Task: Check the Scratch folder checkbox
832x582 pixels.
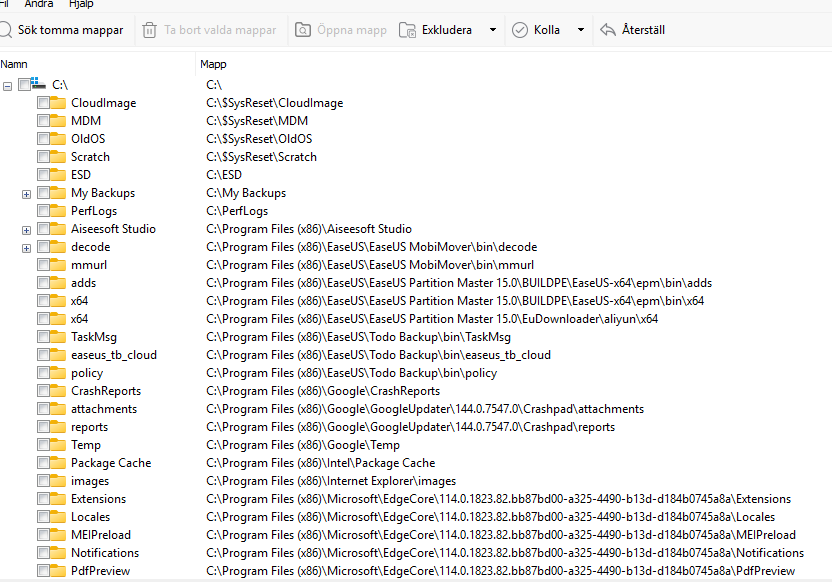Action: [44, 157]
